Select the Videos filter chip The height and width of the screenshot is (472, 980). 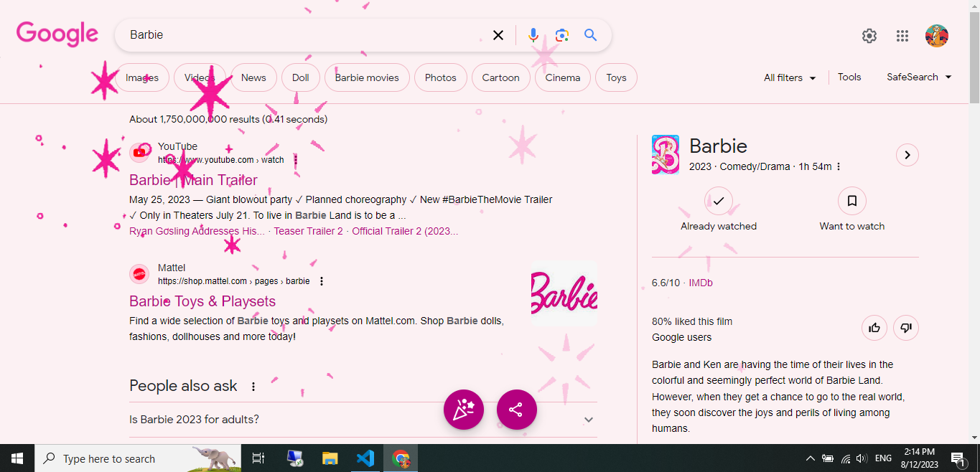(x=200, y=77)
